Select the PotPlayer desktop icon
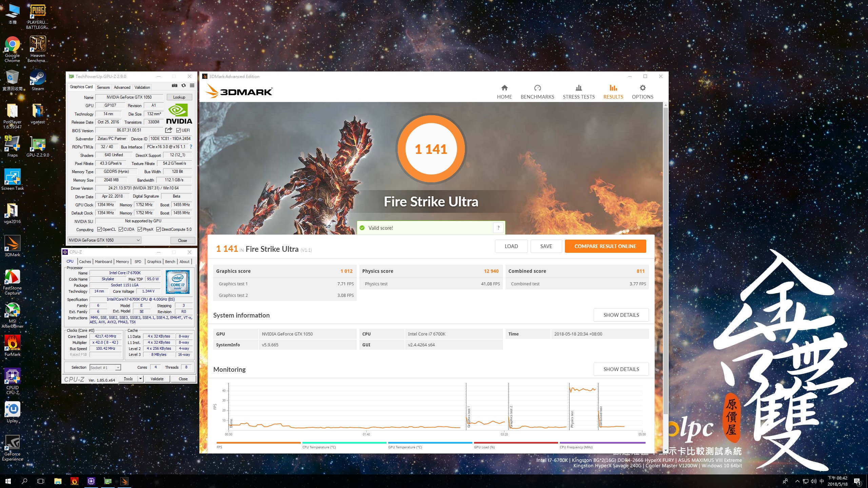This screenshot has height=488, width=868. 12,116
